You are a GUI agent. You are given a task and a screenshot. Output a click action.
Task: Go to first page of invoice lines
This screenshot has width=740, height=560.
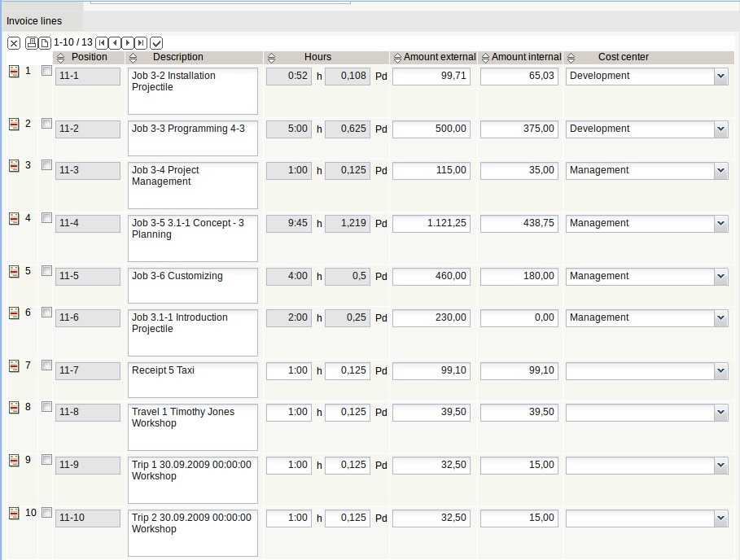click(x=102, y=43)
